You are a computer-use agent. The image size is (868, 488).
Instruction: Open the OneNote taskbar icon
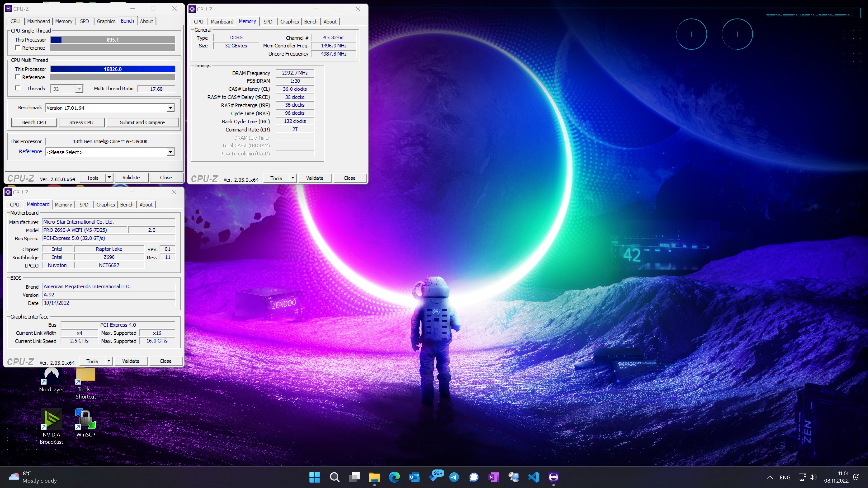[x=494, y=477]
